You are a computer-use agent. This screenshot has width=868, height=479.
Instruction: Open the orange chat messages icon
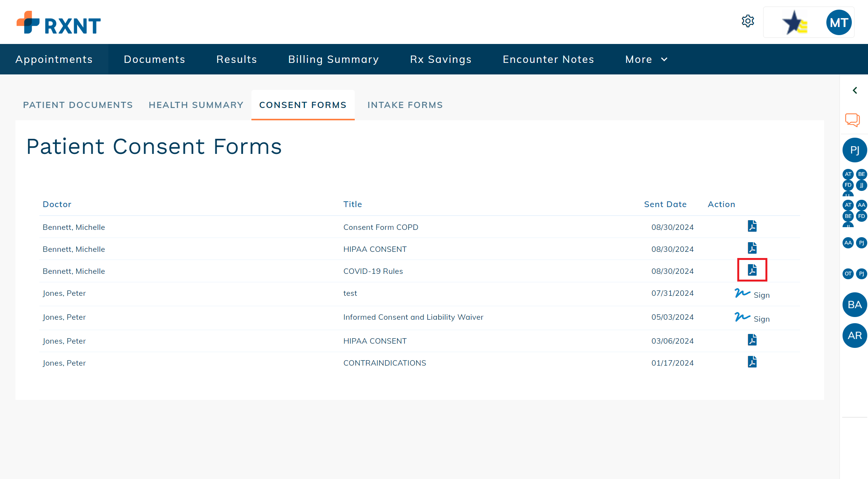(853, 120)
